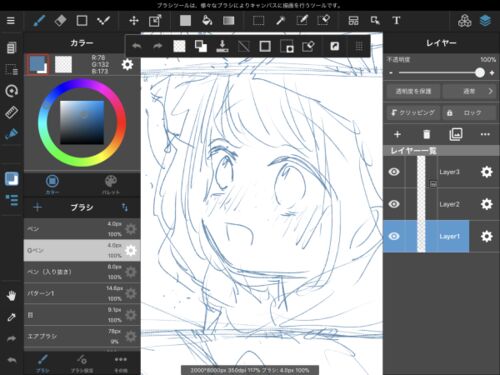Switch to the ブラシ bottom tab
500x375 pixels.
42,363
